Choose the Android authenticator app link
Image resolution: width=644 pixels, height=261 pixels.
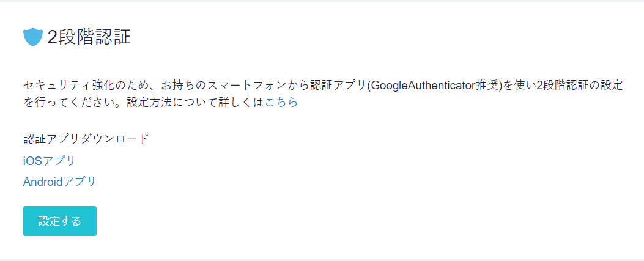point(59,182)
